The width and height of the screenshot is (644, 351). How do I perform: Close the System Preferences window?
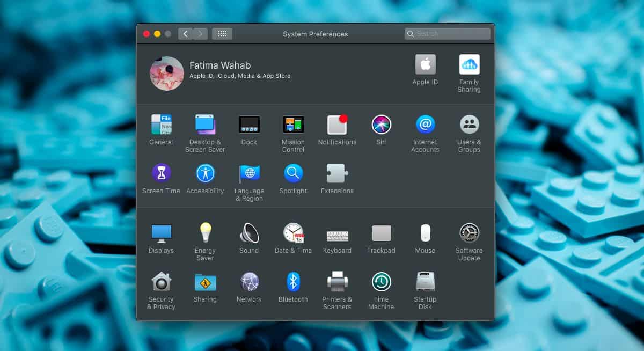click(147, 34)
